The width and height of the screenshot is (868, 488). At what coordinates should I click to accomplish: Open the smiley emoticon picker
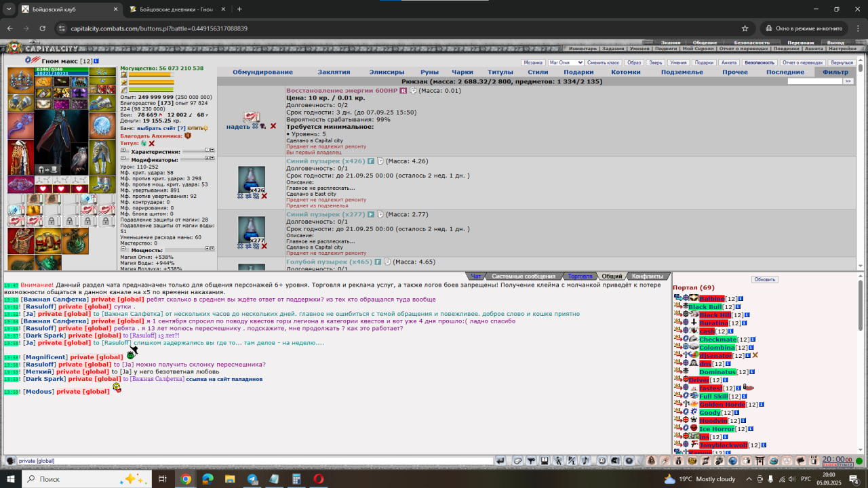click(x=602, y=461)
